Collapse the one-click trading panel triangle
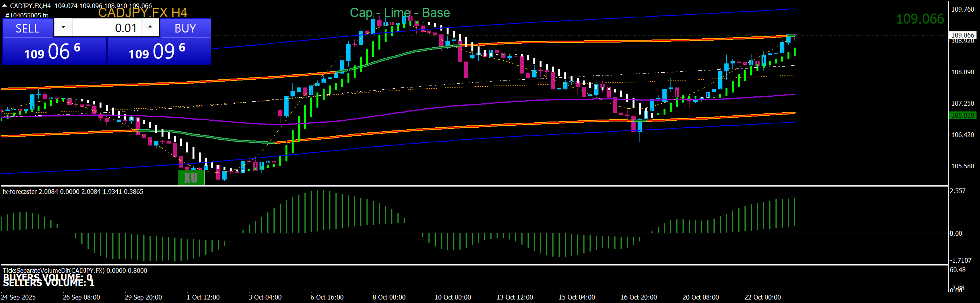The height and width of the screenshot is (303, 980). [5, 6]
